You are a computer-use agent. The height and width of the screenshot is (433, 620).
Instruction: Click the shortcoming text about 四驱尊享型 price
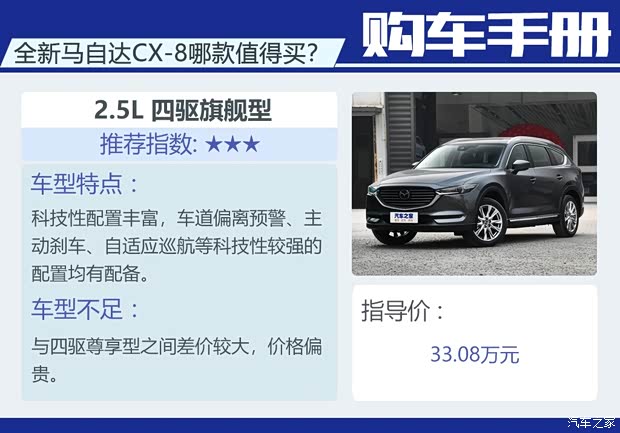pos(176,360)
